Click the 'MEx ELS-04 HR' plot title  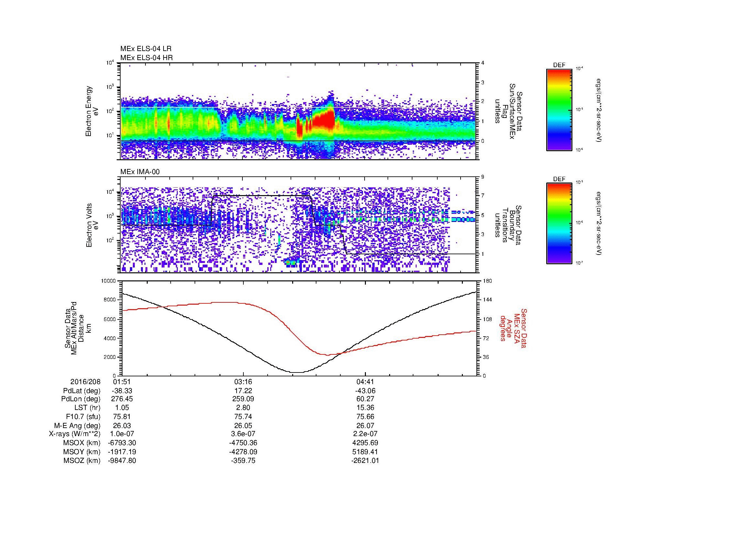click(x=146, y=58)
